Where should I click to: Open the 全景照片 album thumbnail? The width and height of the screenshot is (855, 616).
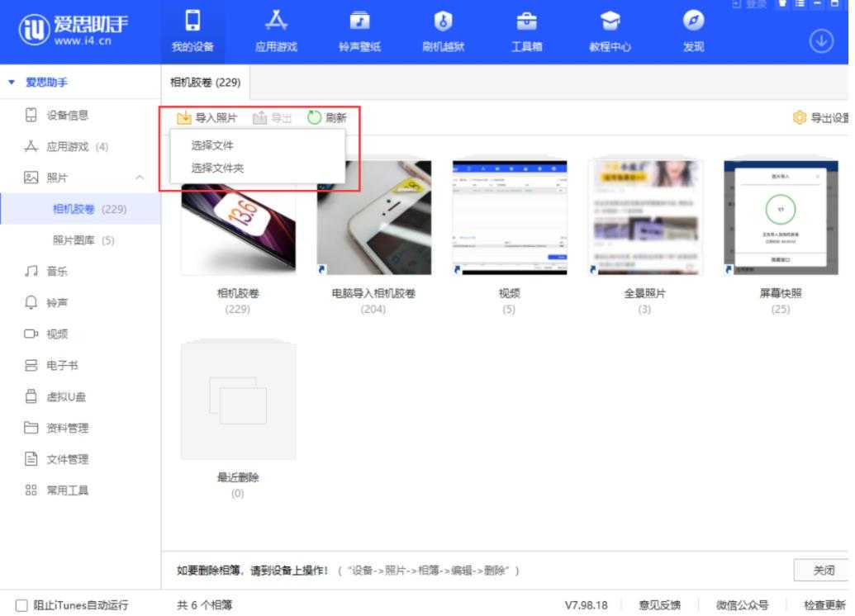tap(644, 217)
